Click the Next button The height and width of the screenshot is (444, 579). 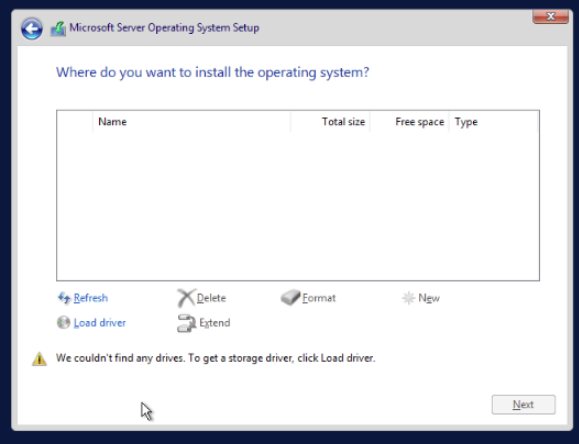click(x=523, y=404)
